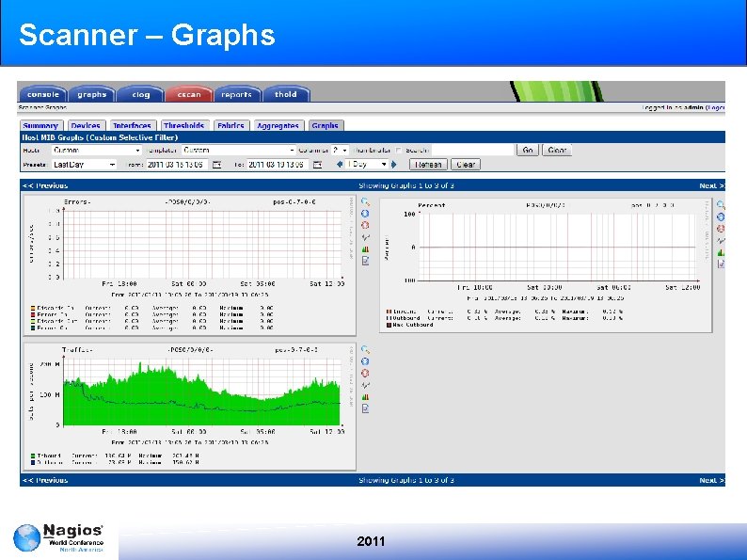Click into the To date field
The width and height of the screenshot is (747, 560).
coord(278,165)
